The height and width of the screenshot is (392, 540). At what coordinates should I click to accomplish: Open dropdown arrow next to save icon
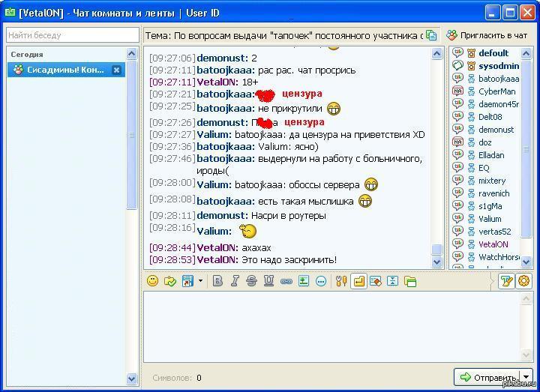pos(200,281)
